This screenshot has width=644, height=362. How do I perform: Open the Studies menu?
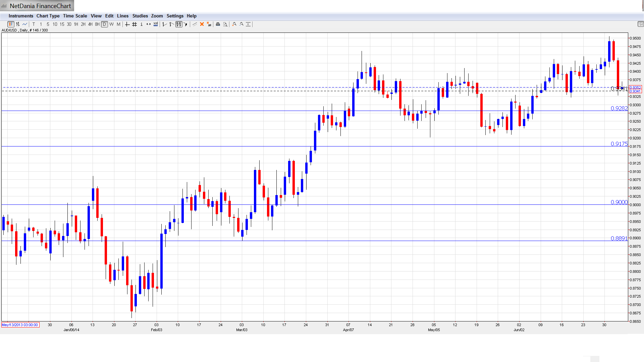140,16
